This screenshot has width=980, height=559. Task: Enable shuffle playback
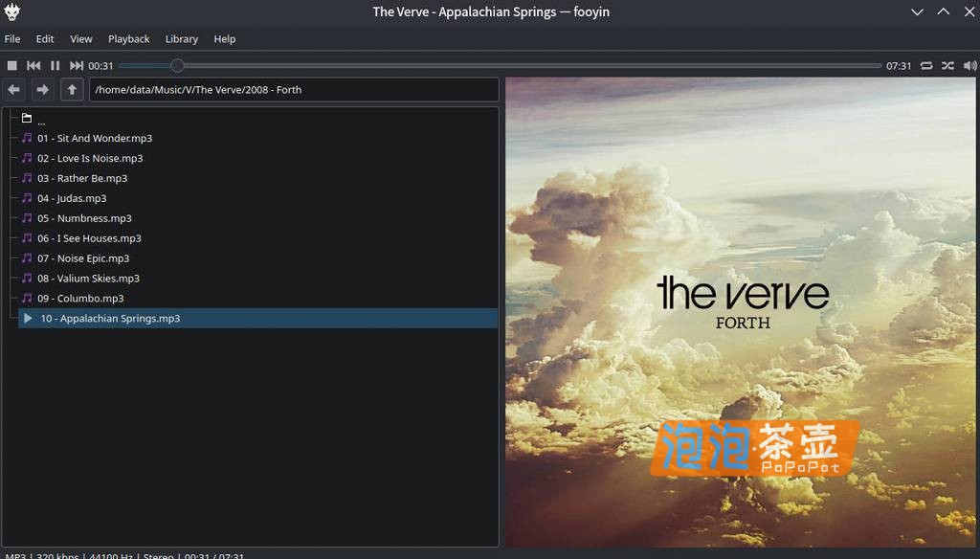click(947, 65)
